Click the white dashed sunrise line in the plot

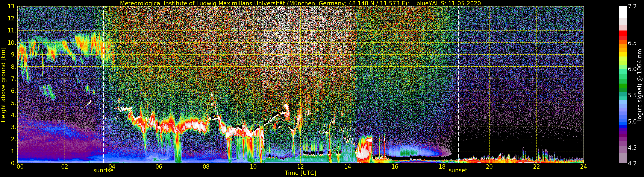tap(103, 85)
